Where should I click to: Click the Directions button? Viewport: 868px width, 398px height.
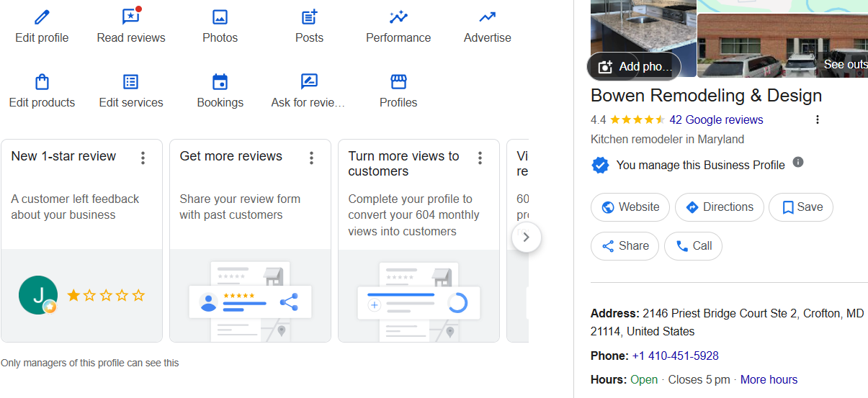tap(719, 207)
